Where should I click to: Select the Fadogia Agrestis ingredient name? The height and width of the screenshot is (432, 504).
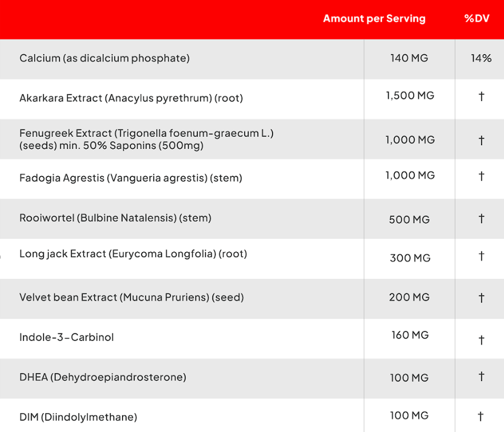pos(131,178)
